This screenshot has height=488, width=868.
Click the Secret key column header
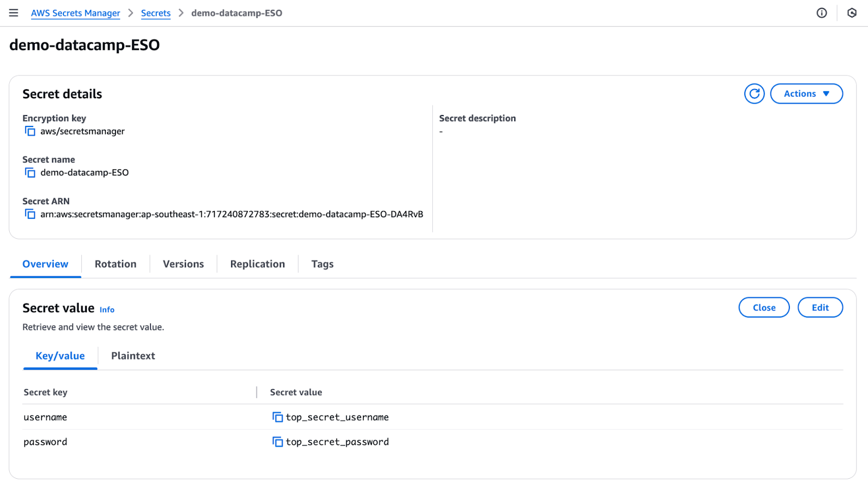point(46,392)
